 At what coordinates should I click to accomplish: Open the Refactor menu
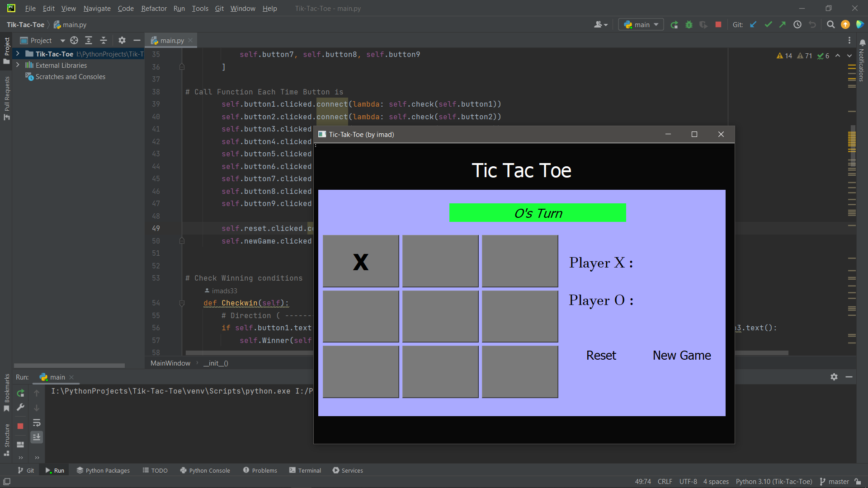pos(154,8)
